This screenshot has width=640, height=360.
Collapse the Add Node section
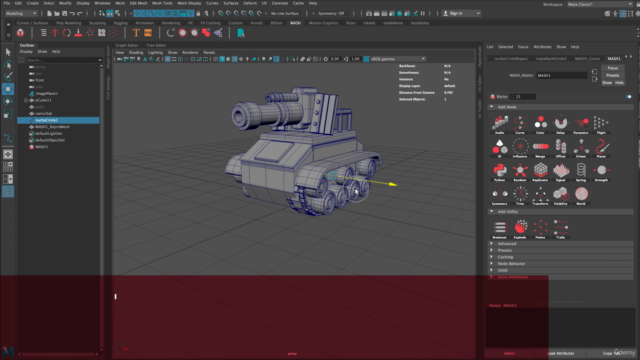click(x=492, y=107)
